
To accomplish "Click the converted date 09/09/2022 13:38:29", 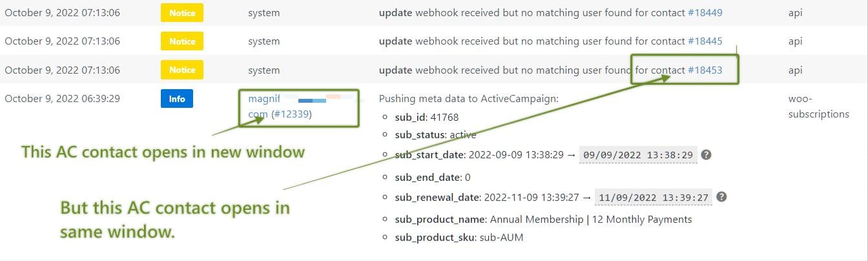I will pos(638,156).
